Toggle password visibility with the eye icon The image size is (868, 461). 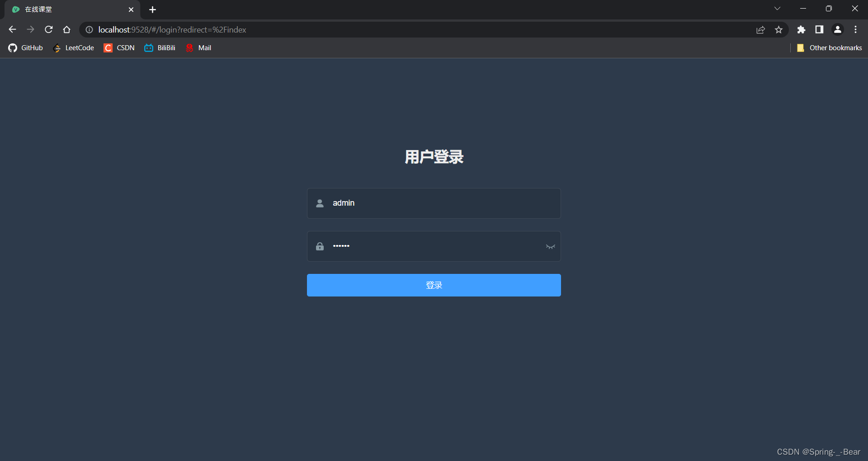(550, 246)
